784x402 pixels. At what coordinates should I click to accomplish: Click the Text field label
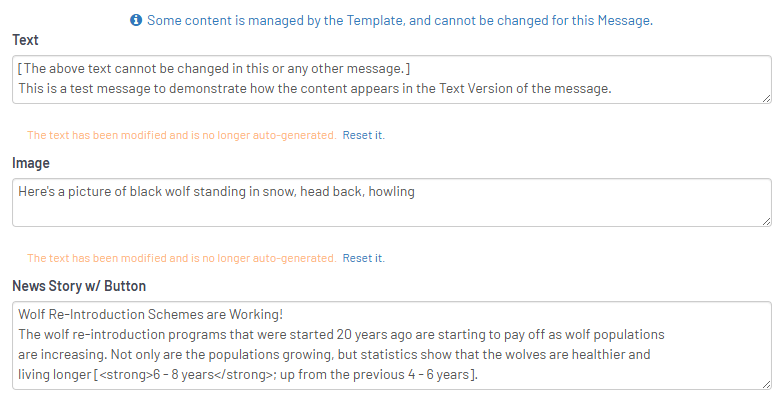tap(26, 40)
